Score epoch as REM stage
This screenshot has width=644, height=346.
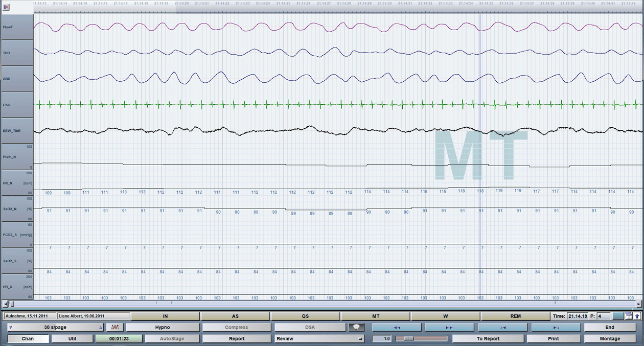tap(516, 316)
